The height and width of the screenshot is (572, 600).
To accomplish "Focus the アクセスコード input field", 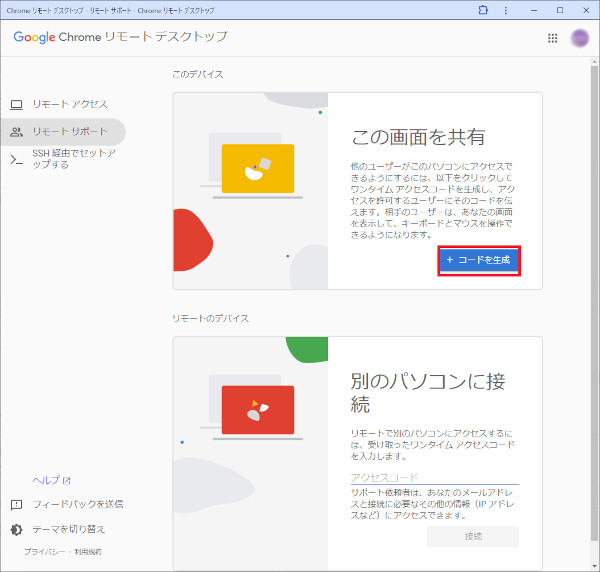I will click(435, 477).
